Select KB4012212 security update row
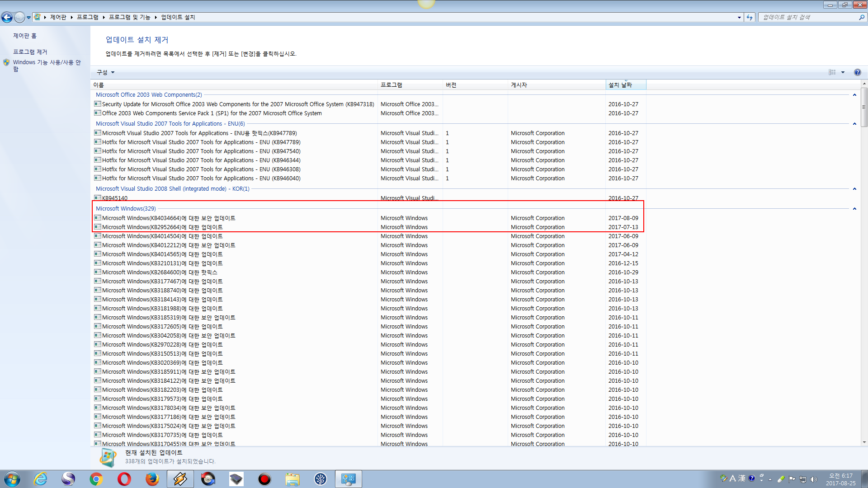 click(369, 245)
